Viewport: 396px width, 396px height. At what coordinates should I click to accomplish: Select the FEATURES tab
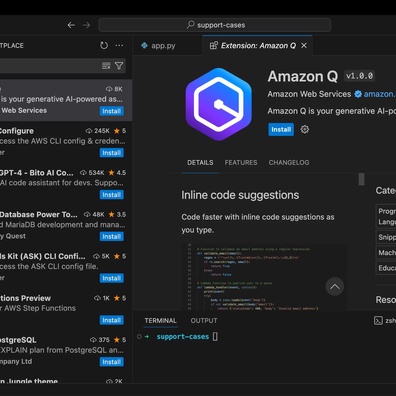coord(241,163)
